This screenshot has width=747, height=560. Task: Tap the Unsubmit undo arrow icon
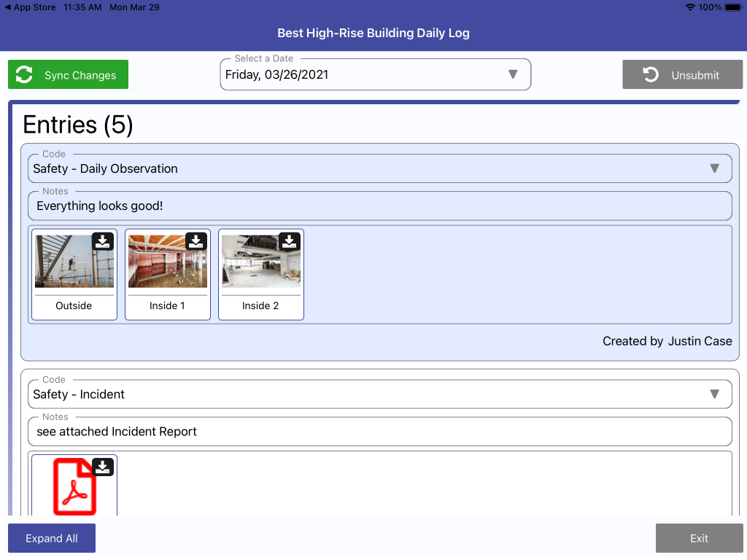tap(650, 75)
